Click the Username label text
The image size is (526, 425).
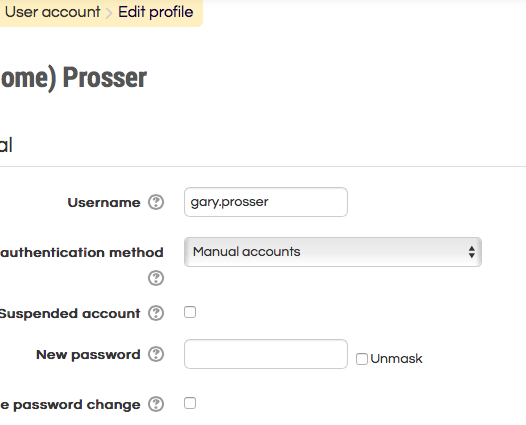tap(104, 203)
